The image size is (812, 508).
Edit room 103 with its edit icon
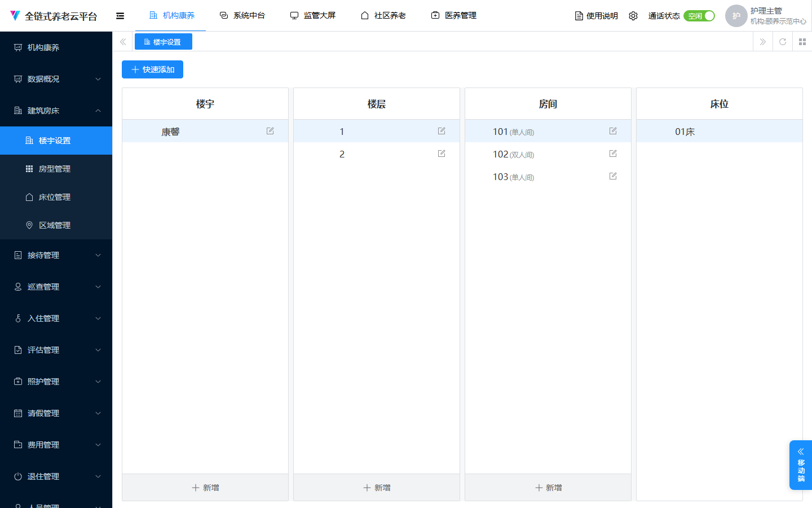click(x=613, y=176)
